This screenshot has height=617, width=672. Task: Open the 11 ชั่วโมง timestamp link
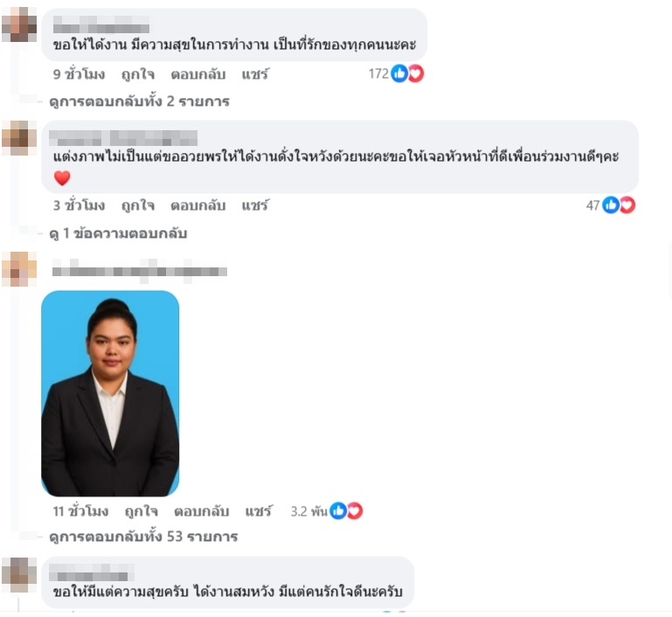80,511
